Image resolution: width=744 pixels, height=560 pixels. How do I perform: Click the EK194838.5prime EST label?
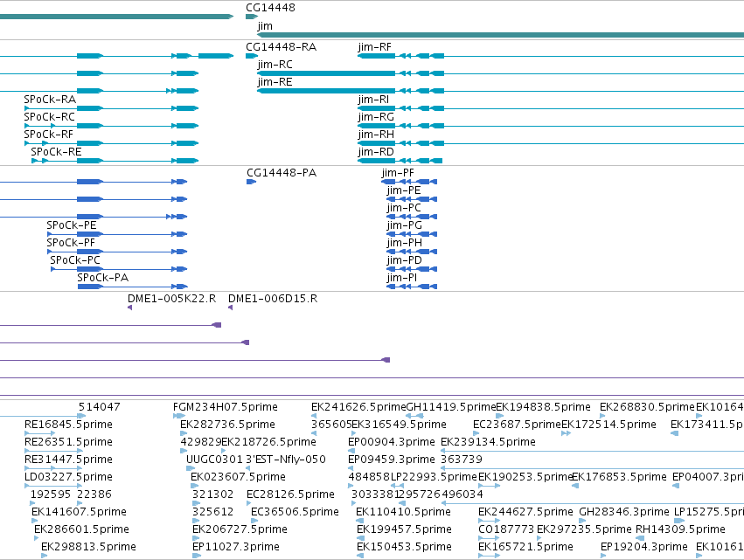click(x=543, y=407)
